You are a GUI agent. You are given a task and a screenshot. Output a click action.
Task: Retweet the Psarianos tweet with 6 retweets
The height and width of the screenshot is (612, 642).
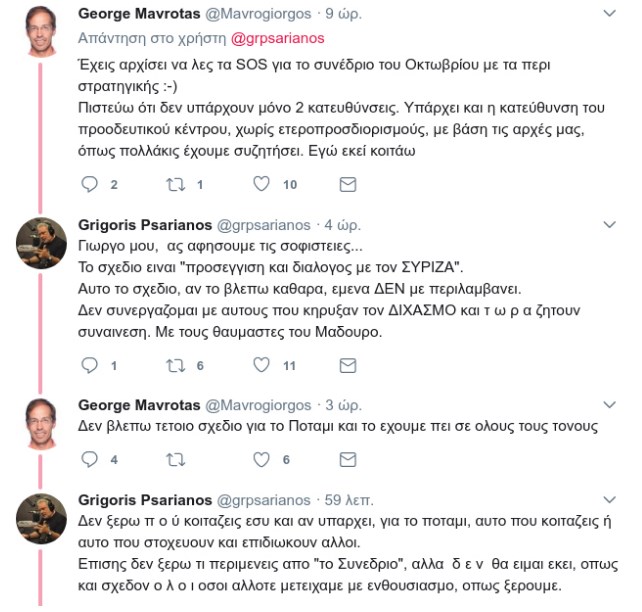point(176,366)
